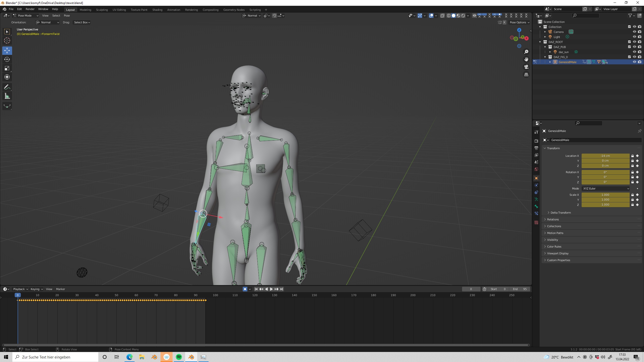Click the Location X value field
This screenshot has width=644, height=362.
605,156
